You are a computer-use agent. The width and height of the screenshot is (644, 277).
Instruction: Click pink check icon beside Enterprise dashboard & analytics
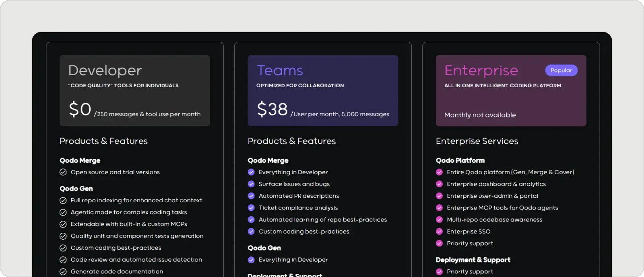(x=439, y=184)
